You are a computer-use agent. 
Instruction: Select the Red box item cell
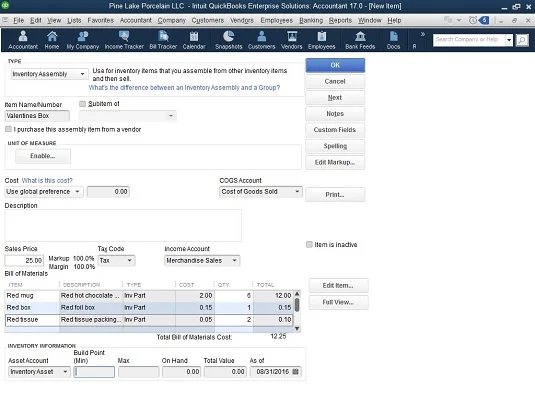tap(32, 308)
